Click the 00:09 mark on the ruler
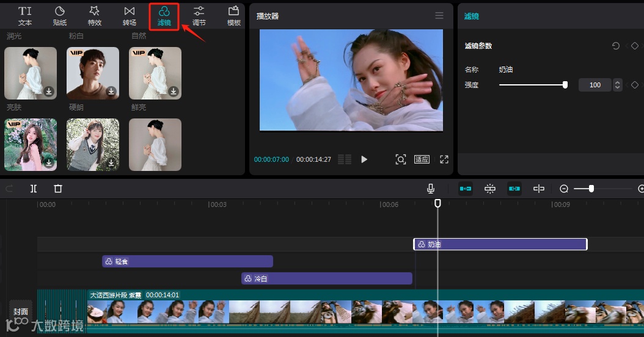 (561, 205)
